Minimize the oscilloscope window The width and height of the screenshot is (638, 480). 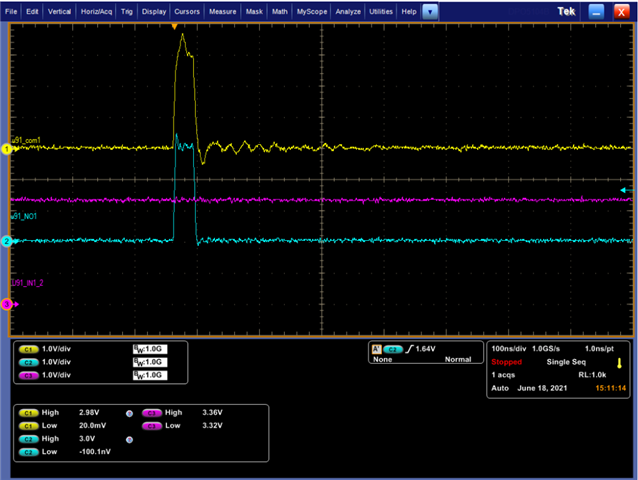point(596,12)
